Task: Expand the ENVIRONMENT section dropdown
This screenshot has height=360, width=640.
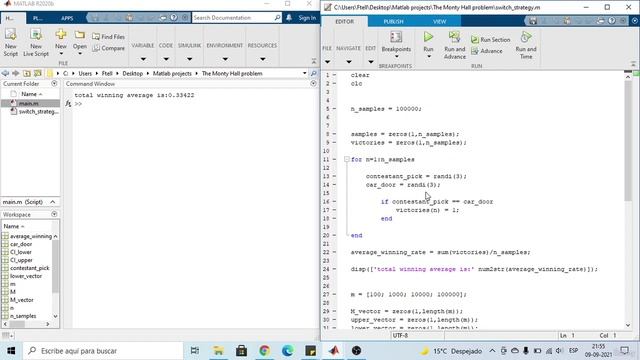Action: tap(225, 59)
